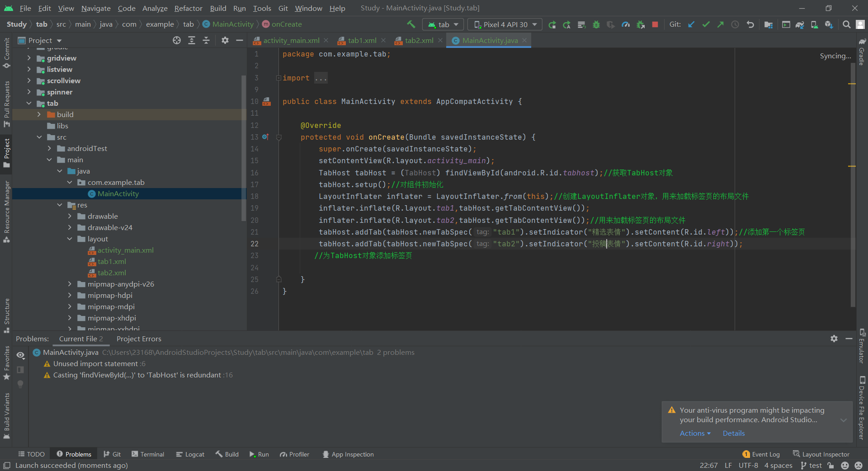Toggle the editor preview icon in Problems panel

(x=20, y=370)
